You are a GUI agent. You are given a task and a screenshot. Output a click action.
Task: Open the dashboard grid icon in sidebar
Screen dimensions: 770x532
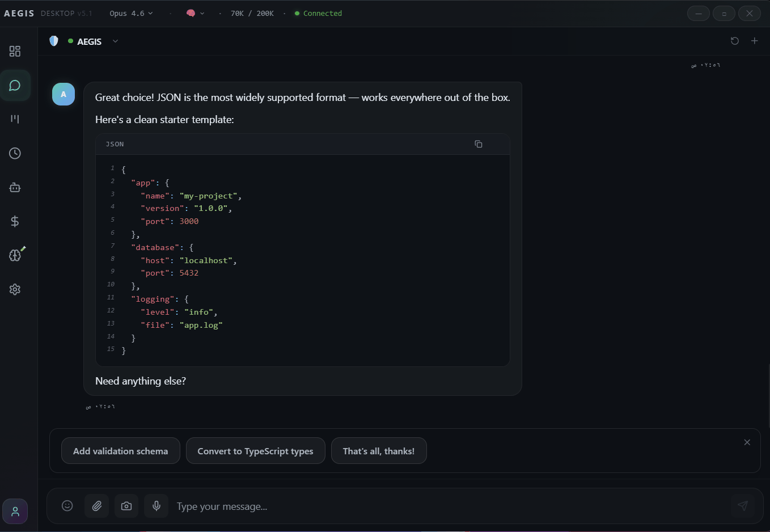pos(15,52)
